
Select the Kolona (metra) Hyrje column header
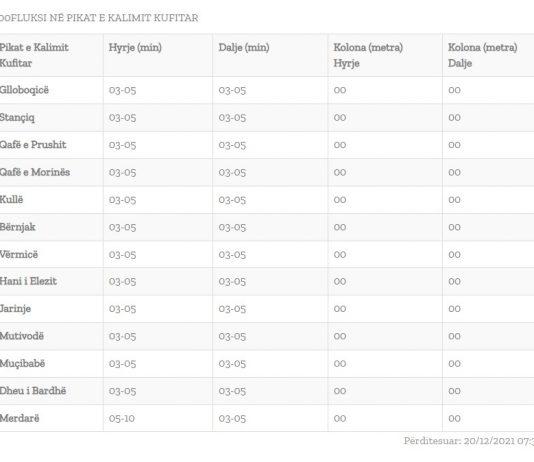pyautogui.click(x=368, y=55)
